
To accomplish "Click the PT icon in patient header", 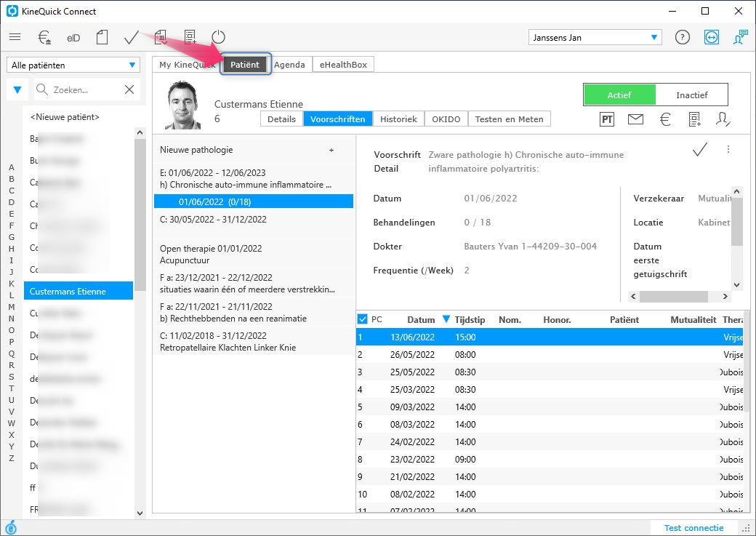I will coord(607,119).
